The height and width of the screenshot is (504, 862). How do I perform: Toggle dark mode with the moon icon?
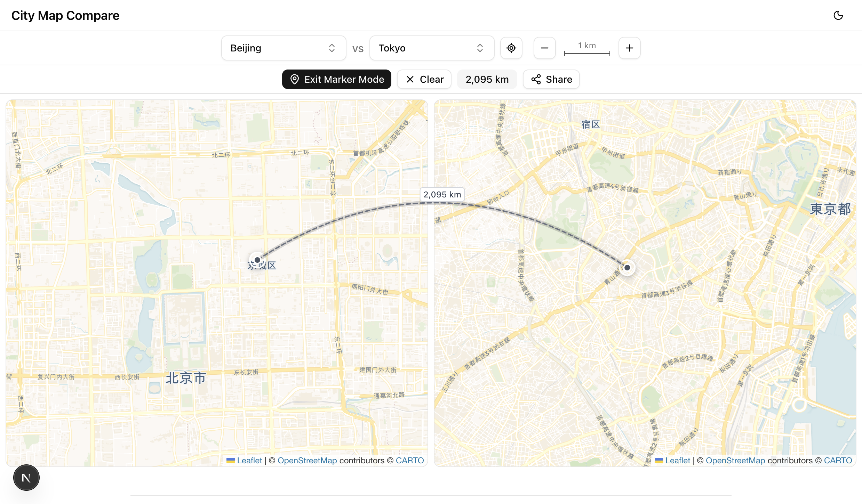pyautogui.click(x=838, y=15)
